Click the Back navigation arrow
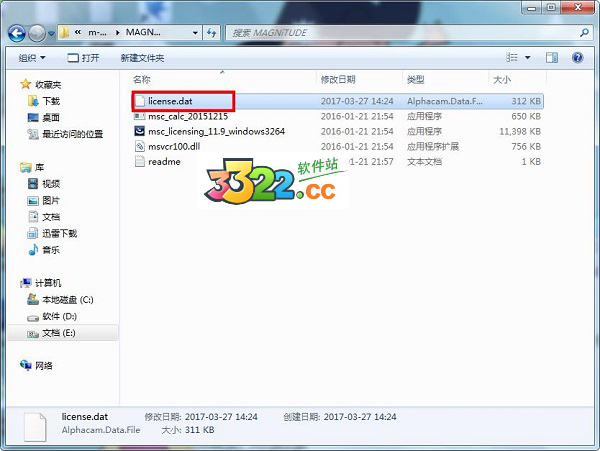600x451 pixels. [17, 33]
